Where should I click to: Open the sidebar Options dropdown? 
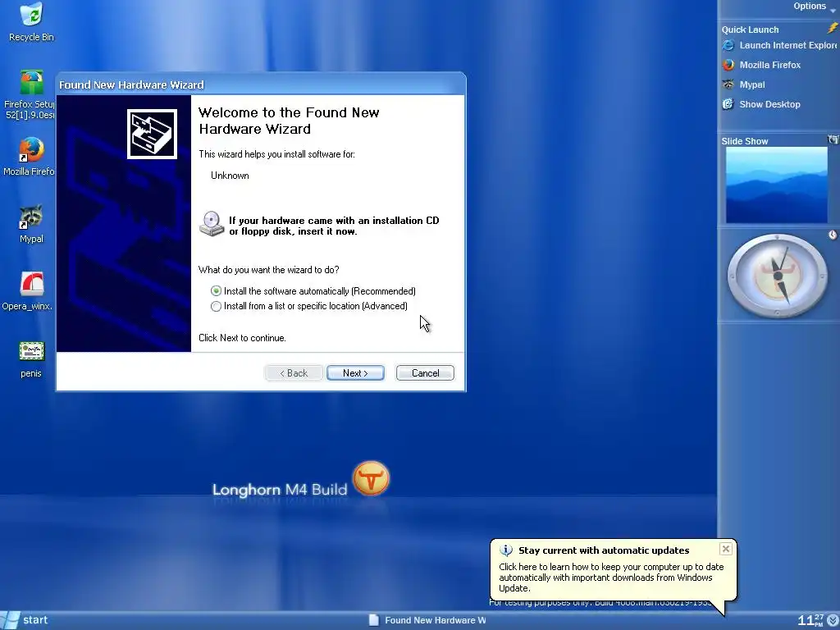[814, 7]
